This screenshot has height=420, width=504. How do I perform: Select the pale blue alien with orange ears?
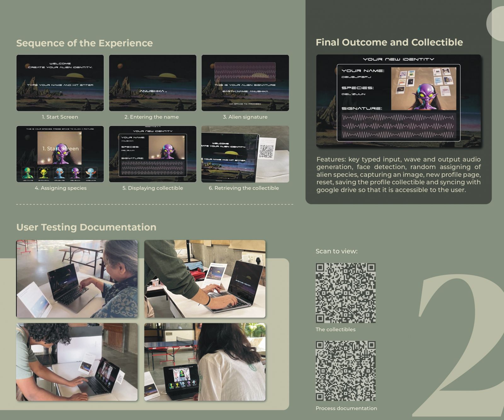pyautogui.click(x=91, y=173)
